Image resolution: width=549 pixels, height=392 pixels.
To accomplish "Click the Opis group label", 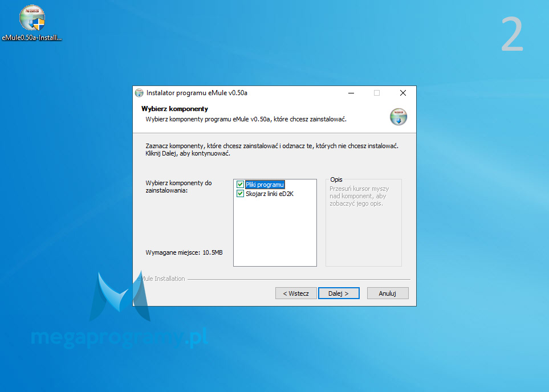I will 336,179.
